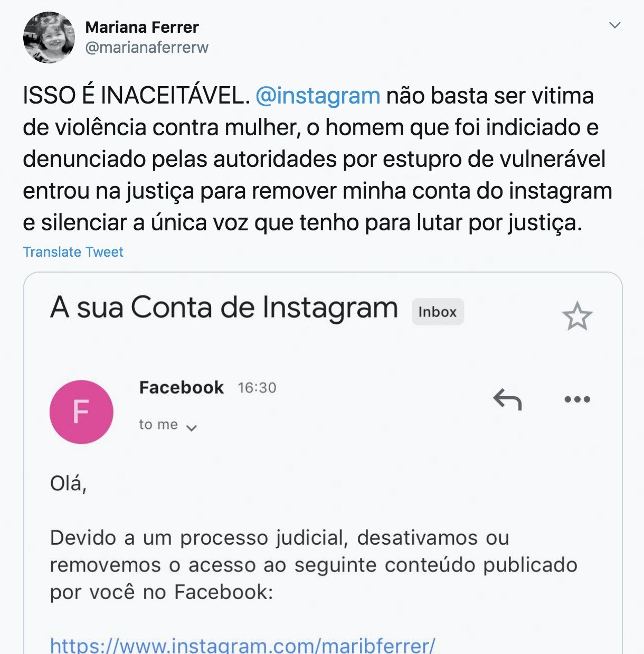Star the email with the star icon
The height and width of the screenshot is (654, 644).
pos(577,316)
